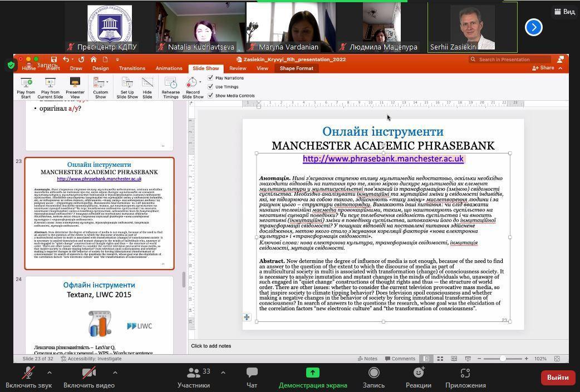This screenshot has width=580, height=392.
Task: Toggle Show Media Controls checkbox
Action: click(x=210, y=95)
